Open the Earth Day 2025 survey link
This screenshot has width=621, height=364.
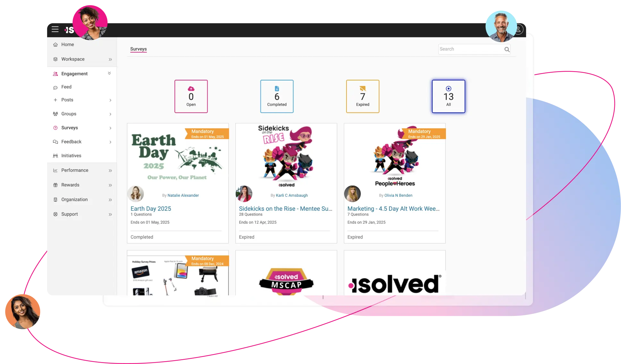pos(151,209)
